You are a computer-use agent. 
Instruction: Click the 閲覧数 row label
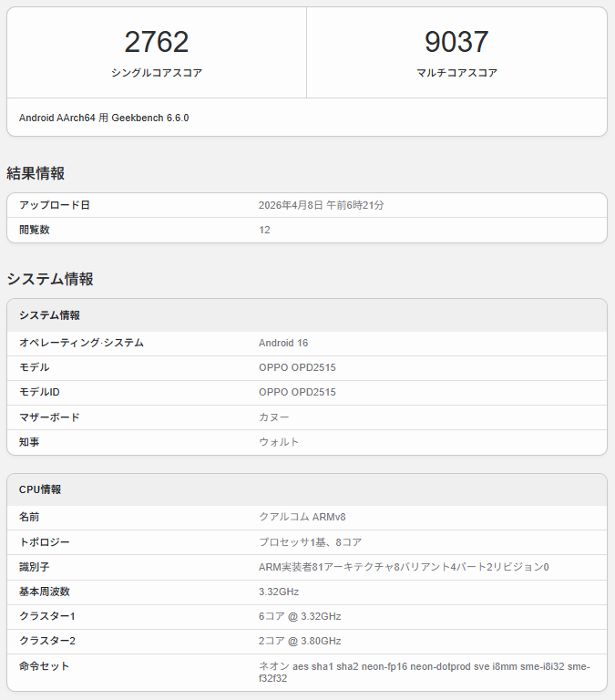click(35, 230)
